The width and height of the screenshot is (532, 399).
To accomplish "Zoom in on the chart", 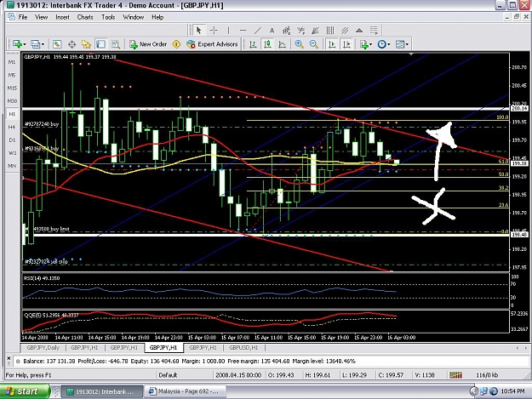I will [299, 44].
